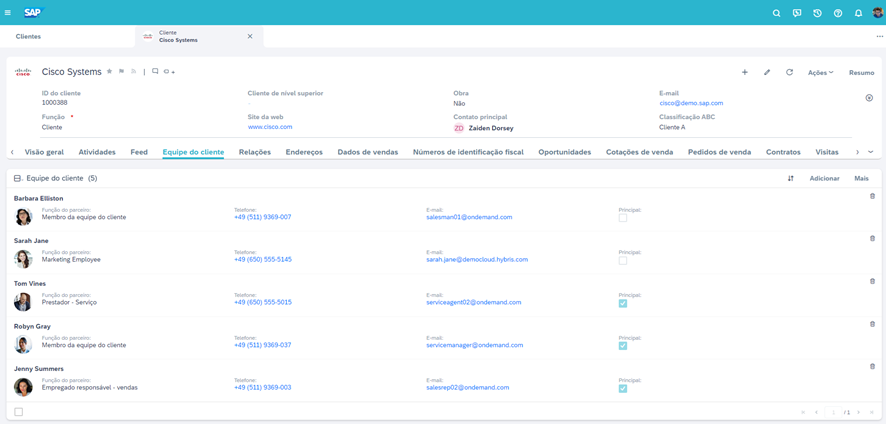Call Barbara Elliston's phone +49 (511) 9369-007
Viewport: 886px width, 424px height.
263,217
